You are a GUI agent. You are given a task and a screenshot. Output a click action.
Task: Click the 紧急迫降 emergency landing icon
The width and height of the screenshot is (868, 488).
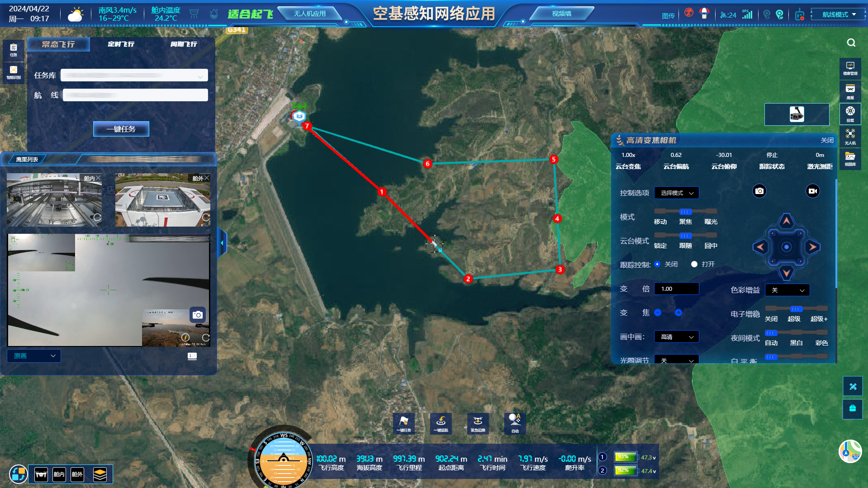(x=478, y=423)
